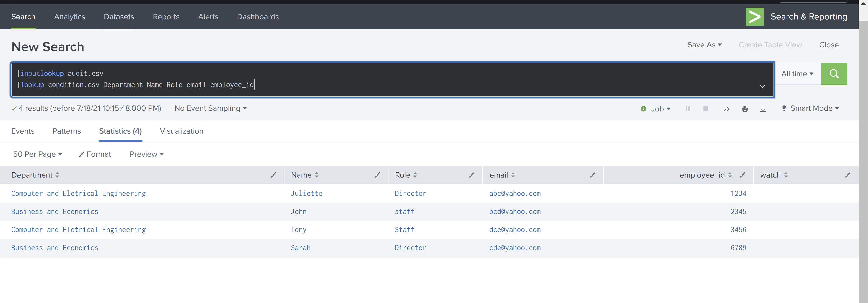Share the search job link

pos(727,109)
